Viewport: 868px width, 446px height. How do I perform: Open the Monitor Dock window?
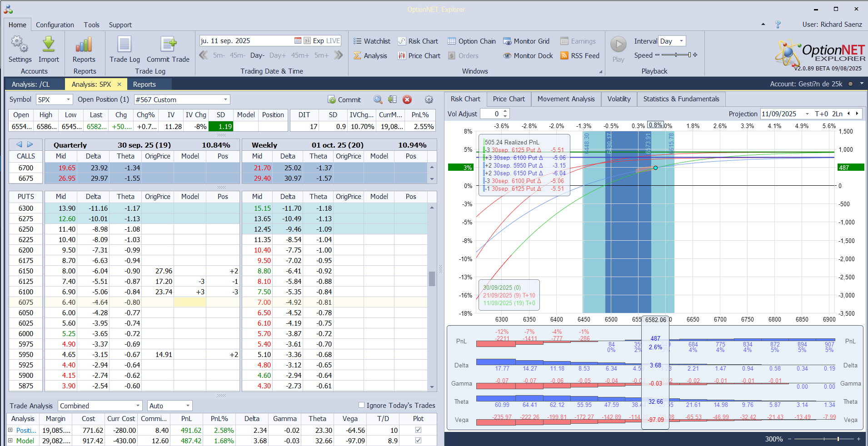(x=528, y=56)
